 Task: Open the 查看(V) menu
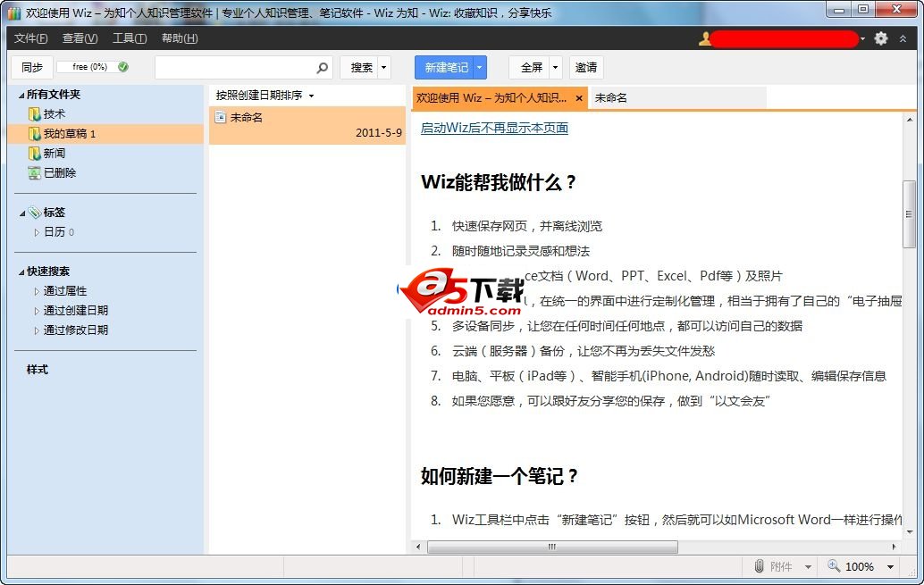pos(80,38)
